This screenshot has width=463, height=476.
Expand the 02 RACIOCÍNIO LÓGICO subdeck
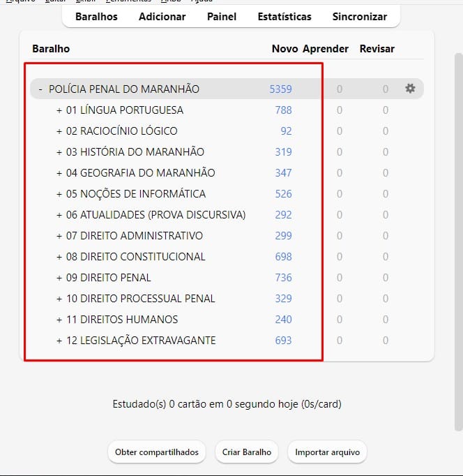click(59, 131)
